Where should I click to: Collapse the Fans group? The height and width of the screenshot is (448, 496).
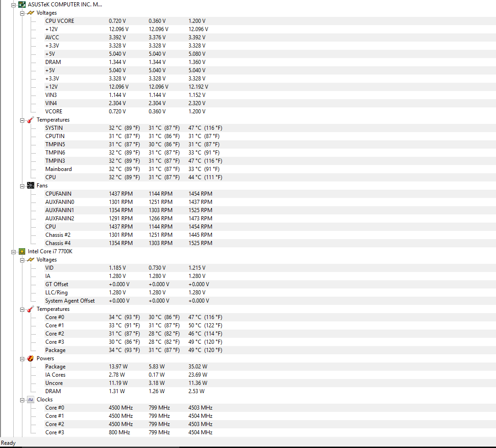pyautogui.click(x=22, y=186)
